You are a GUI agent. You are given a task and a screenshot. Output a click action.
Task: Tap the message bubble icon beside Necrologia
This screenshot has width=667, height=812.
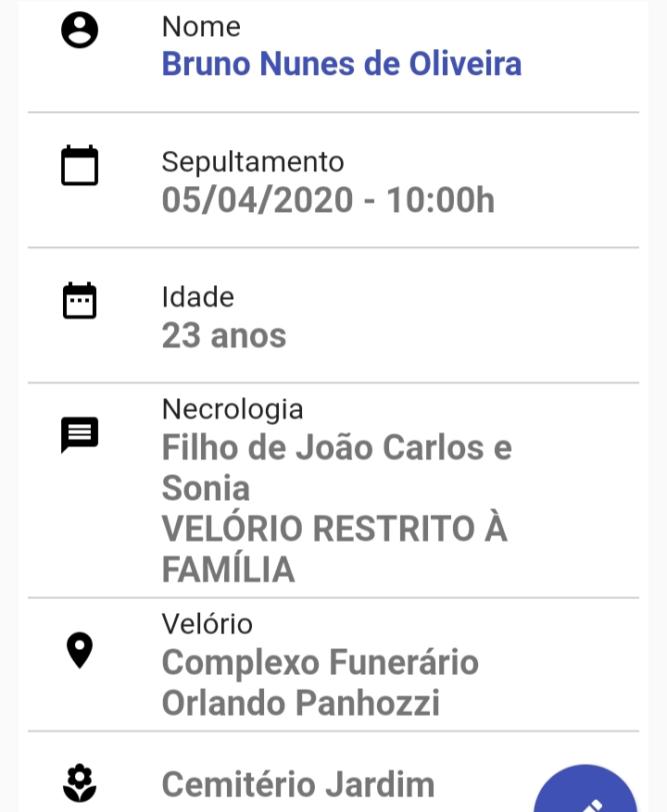(80, 435)
